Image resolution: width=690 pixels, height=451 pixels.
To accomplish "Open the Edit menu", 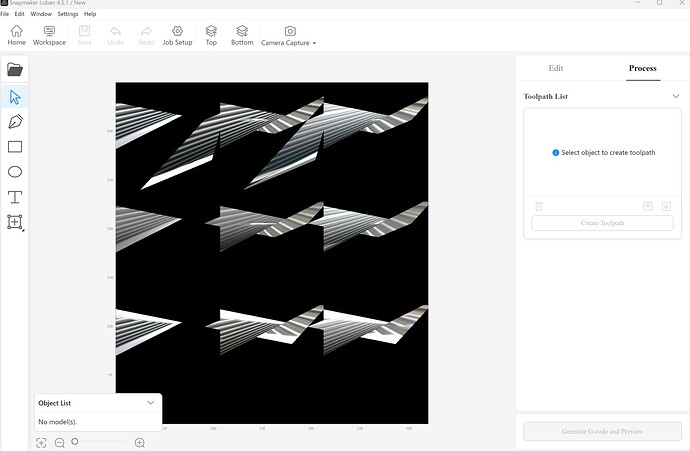I will point(19,14).
